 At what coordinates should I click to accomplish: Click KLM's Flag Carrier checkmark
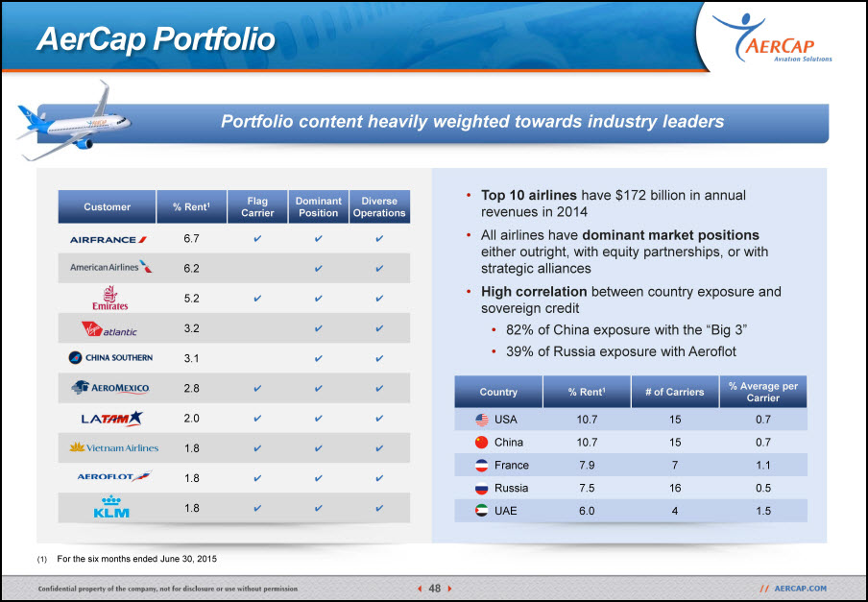[x=257, y=508]
